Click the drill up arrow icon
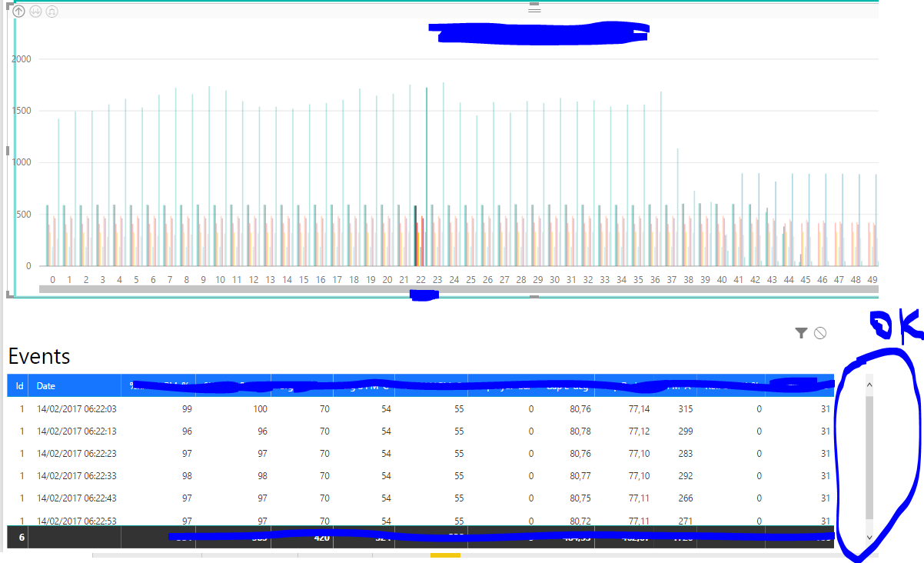This screenshot has width=924, height=563. [18, 12]
